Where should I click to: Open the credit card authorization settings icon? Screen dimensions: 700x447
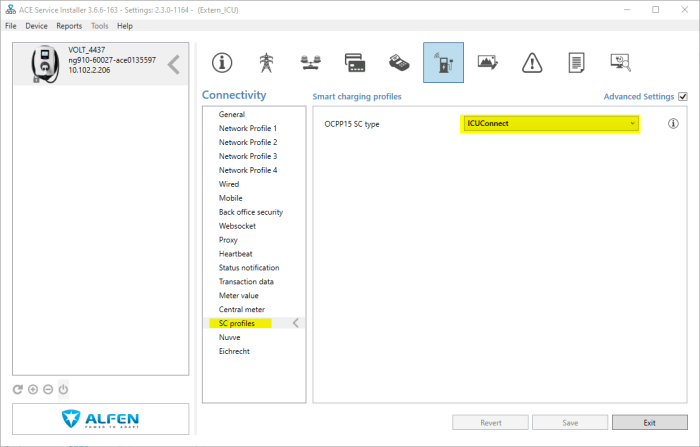point(354,62)
